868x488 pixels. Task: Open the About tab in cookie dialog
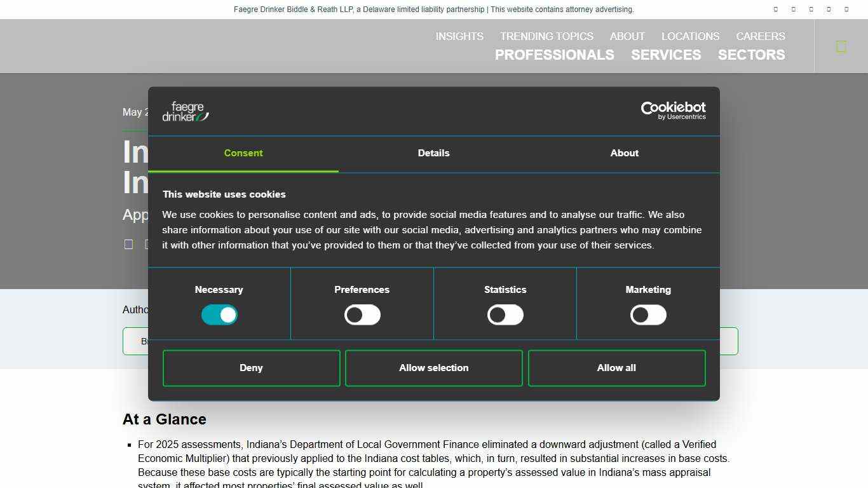click(624, 153)
